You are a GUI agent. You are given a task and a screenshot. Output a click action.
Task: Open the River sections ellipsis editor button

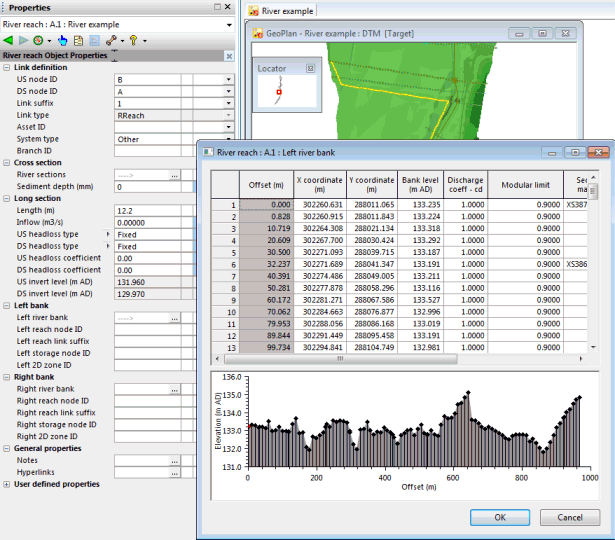pos(174,175)
